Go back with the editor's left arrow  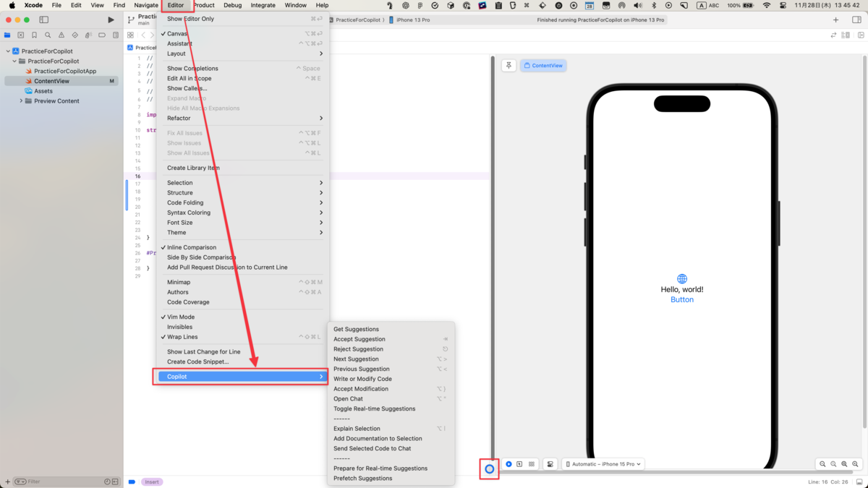pos(143,35)
